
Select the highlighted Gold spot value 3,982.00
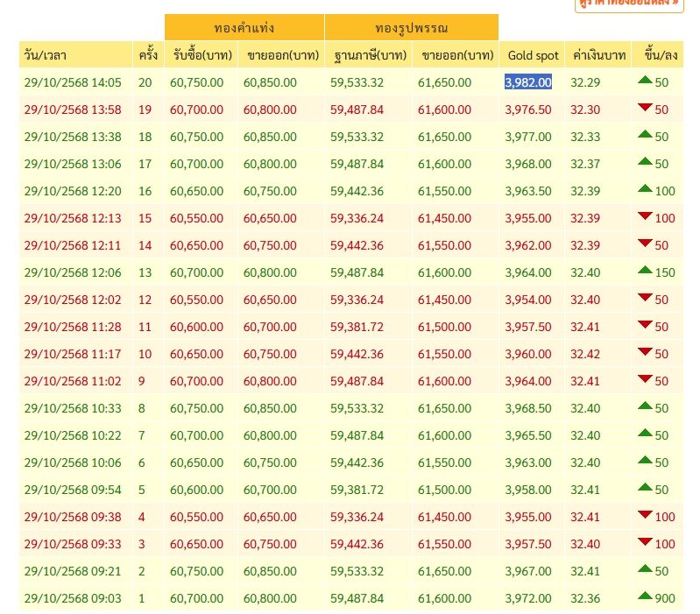(528, 82)
